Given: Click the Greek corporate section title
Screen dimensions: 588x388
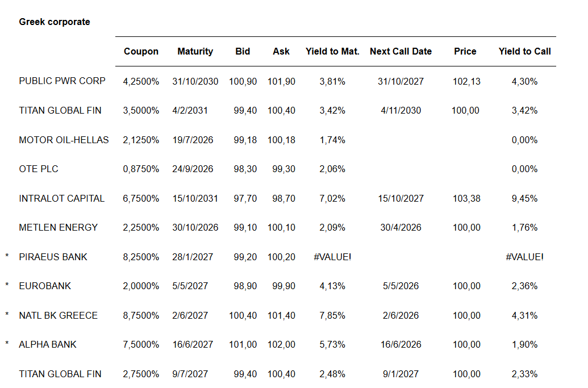Looking at the screenshot, I should tap(55, 22).
